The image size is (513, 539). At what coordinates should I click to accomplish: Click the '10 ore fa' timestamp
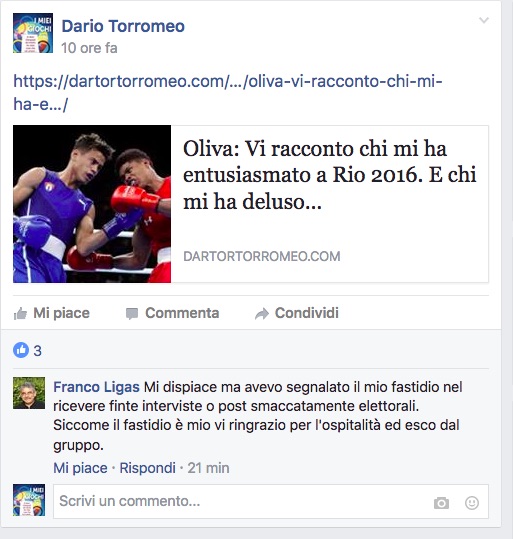89,48
